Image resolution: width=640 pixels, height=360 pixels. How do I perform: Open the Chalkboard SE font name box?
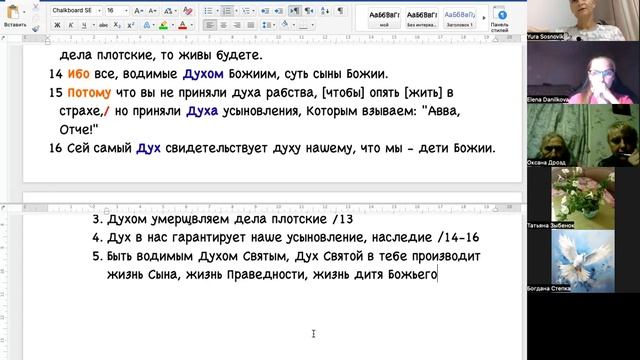pyautogui.click(x=76, y=10)
